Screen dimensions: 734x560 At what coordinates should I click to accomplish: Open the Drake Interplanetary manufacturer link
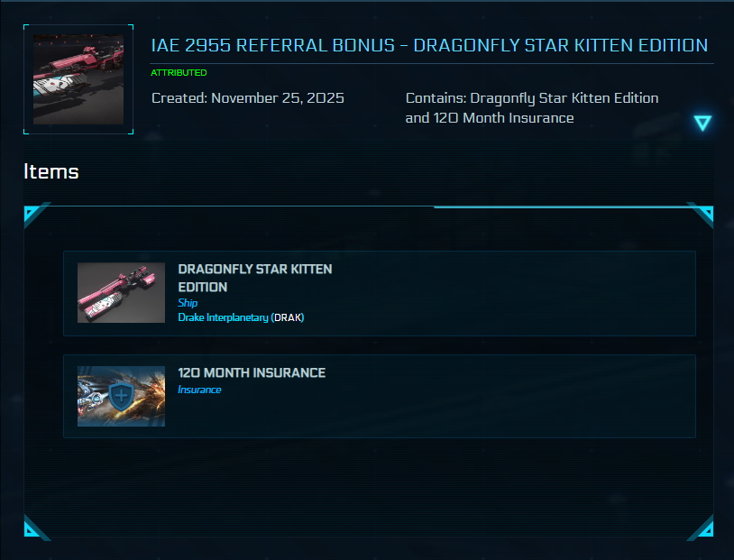[223, 317]
